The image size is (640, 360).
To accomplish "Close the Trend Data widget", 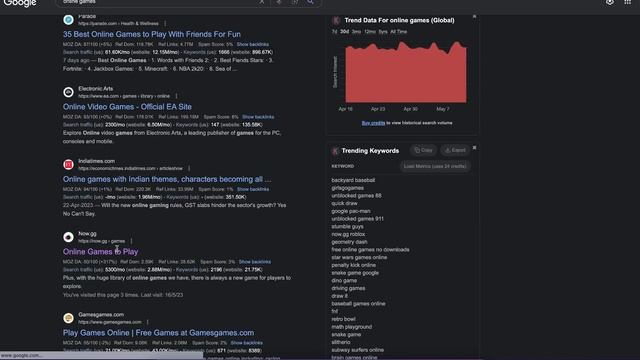I will [474, 17].
